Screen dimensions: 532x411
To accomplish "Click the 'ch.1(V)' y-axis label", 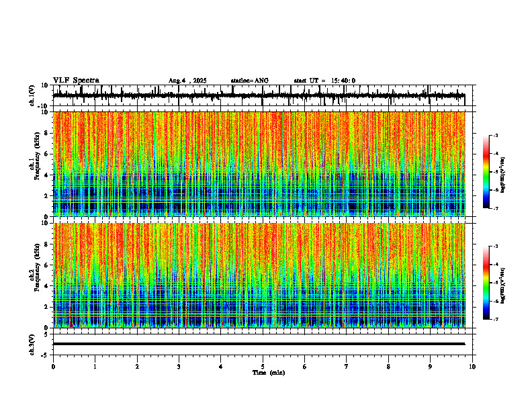I will click(32, 95).
